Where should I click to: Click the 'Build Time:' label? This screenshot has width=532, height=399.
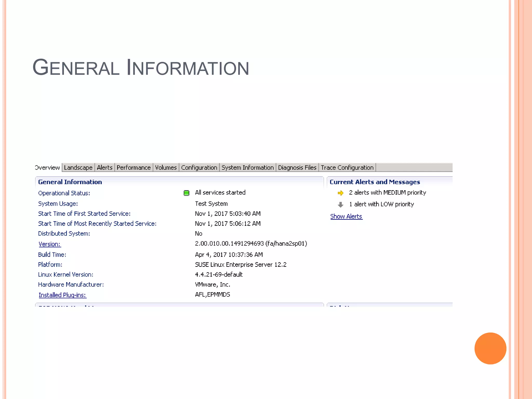click(52, 255)
